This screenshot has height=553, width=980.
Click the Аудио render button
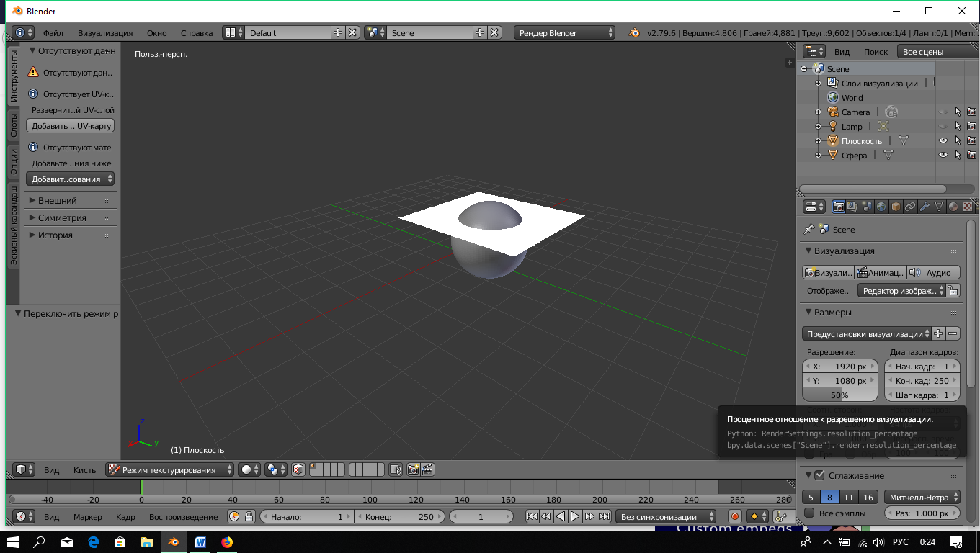pos(933,272)
